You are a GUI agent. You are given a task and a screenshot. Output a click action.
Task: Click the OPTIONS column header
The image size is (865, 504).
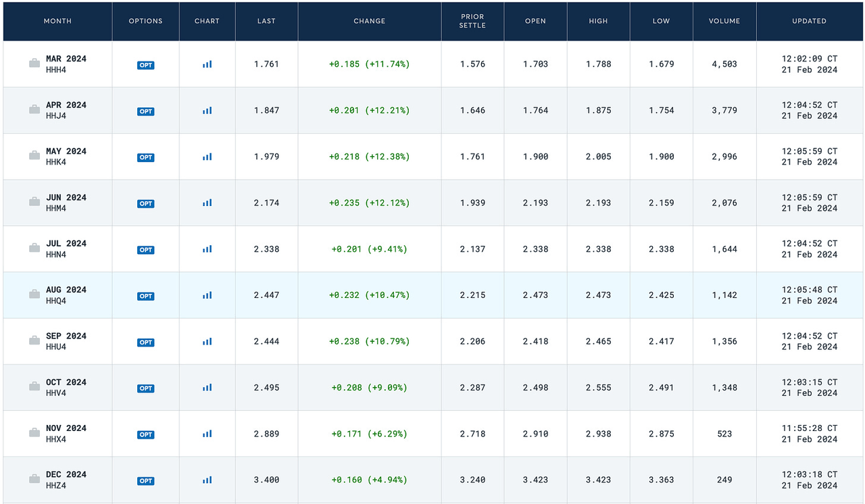(146, 21)
